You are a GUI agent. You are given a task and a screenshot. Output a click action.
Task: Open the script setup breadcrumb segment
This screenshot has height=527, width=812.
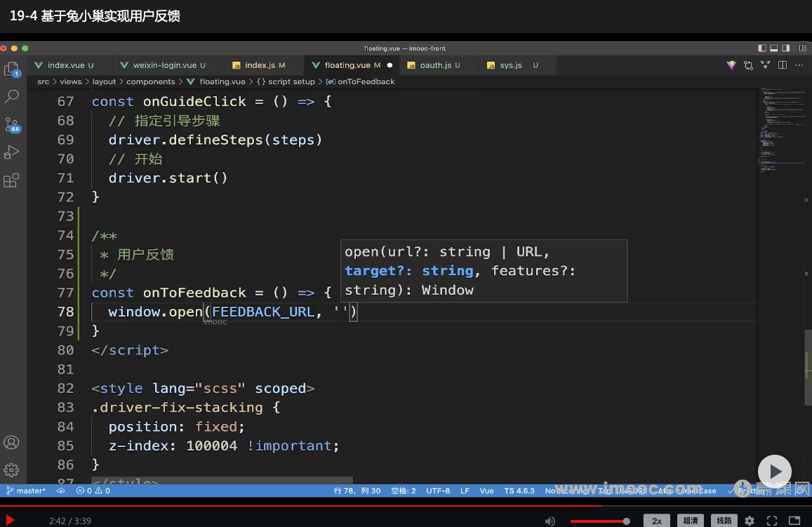click(x=286, y=82)
